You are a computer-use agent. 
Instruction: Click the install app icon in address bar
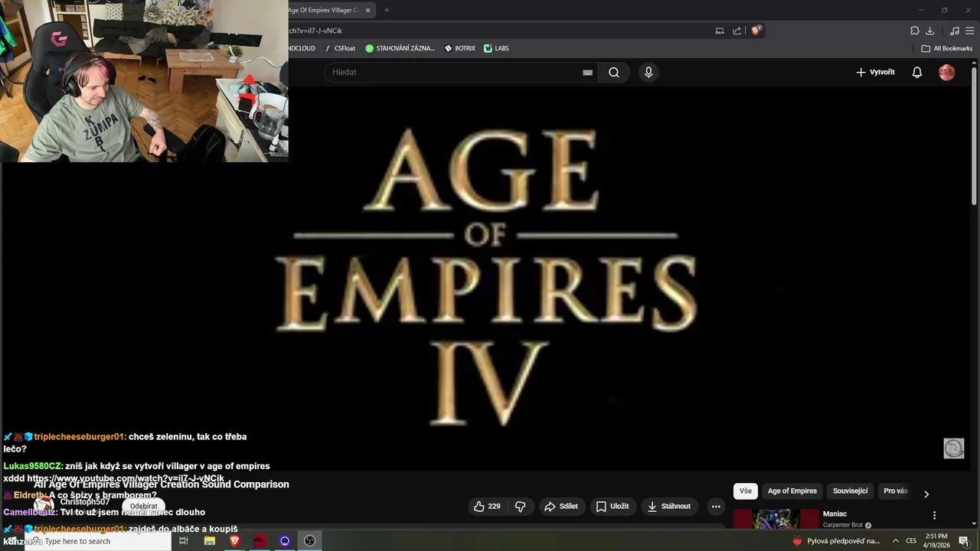pyautogui.click(x=720, y=31)
